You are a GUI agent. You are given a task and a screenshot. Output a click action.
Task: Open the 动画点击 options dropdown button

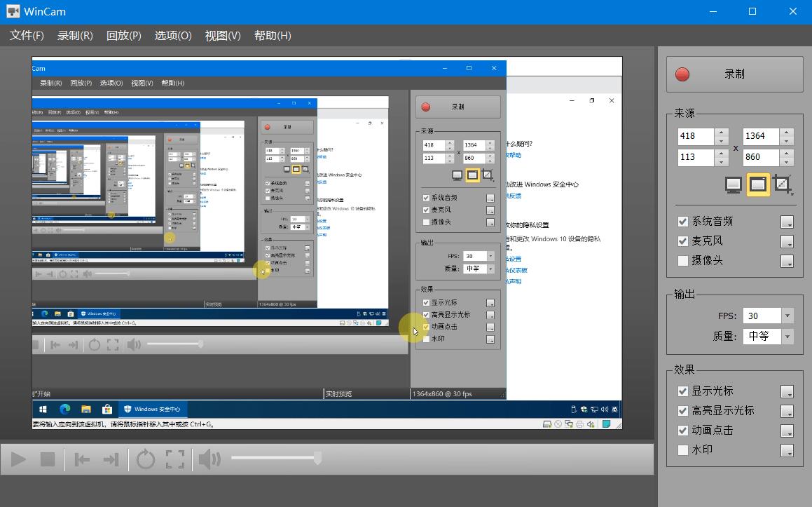point(787,431)
